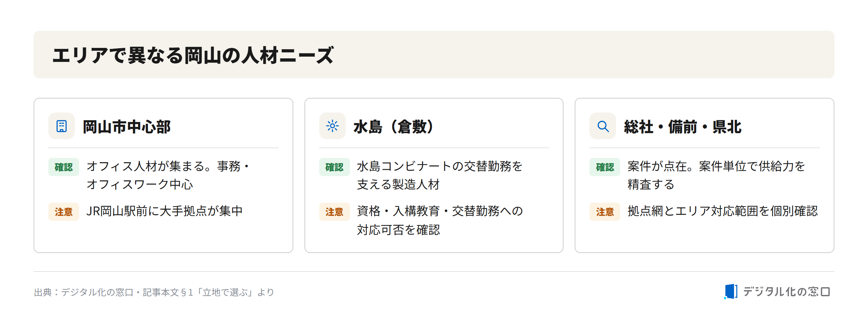
Task: Click the magnifier icon beside 総社・備前・県北
Action: pyautogui.click(x=603, y=126)
